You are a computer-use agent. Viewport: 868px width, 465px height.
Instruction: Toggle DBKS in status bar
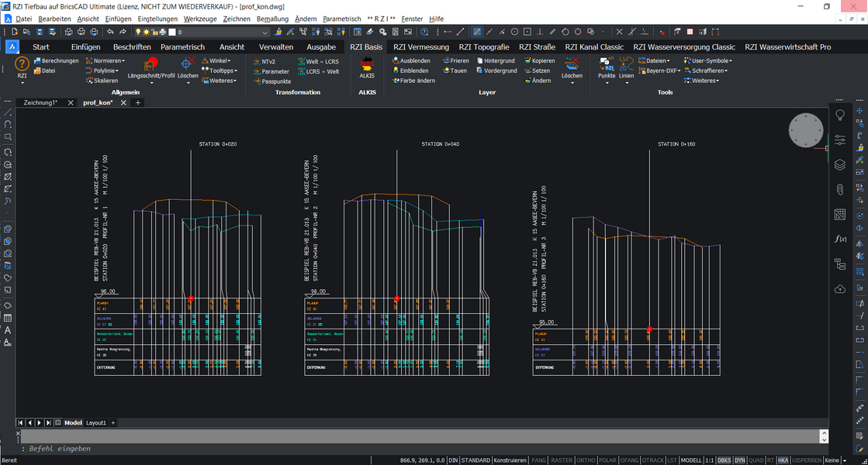(724, 460)
